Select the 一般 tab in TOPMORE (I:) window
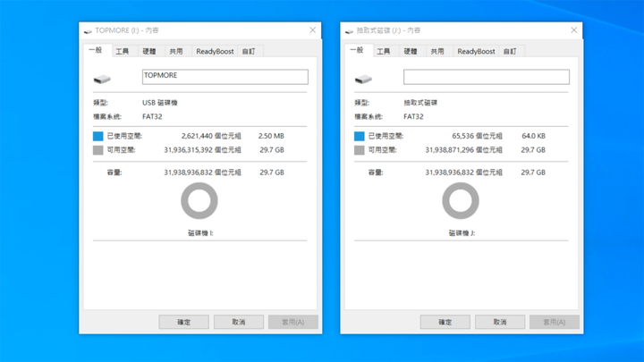 [97, 50]
